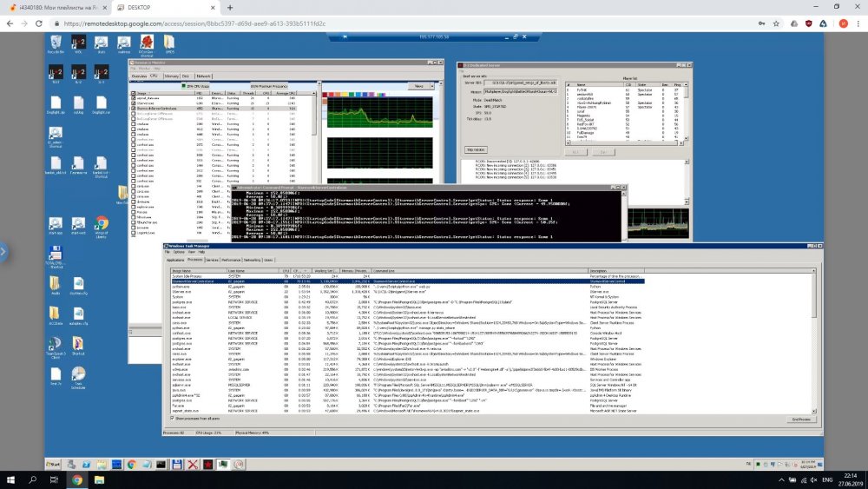
Task: Open the TeamSpeak 3 Client desktop icon
Action: (56, 347)
